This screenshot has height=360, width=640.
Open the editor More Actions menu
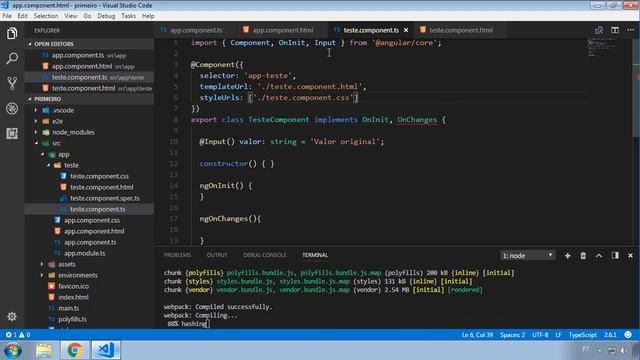(x=631, y=30)
